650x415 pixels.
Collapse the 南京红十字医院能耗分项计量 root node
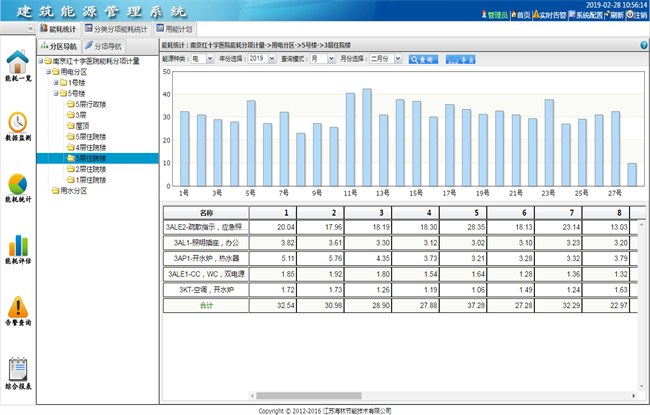coord(41,61)
